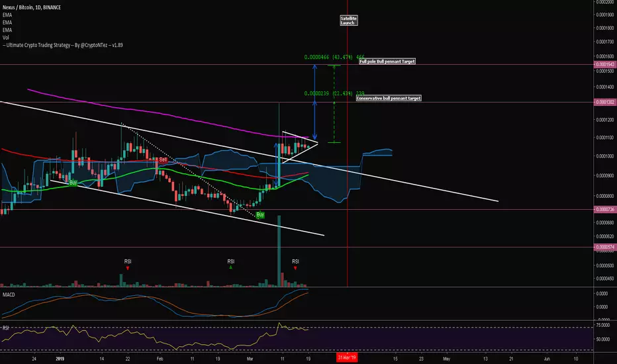Click the Satellite Launch annotation label
This screenshot has width=617, height=364.
coord(349,21)
